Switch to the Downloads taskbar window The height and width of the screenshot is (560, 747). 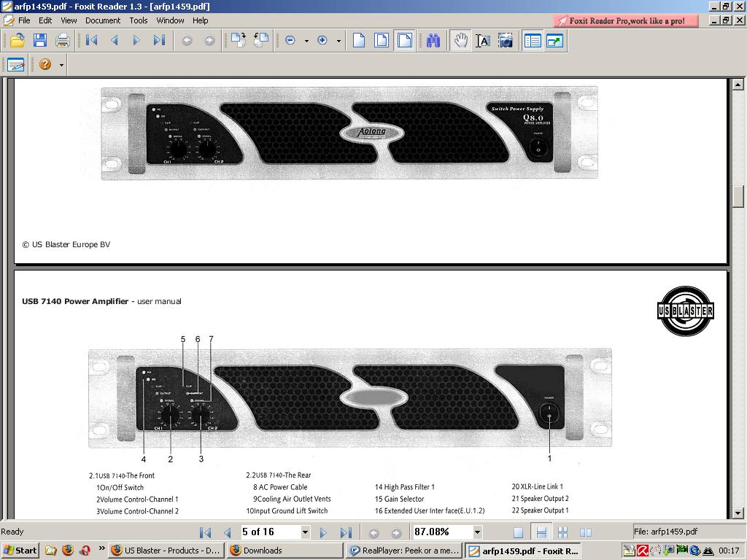[285, 551]
